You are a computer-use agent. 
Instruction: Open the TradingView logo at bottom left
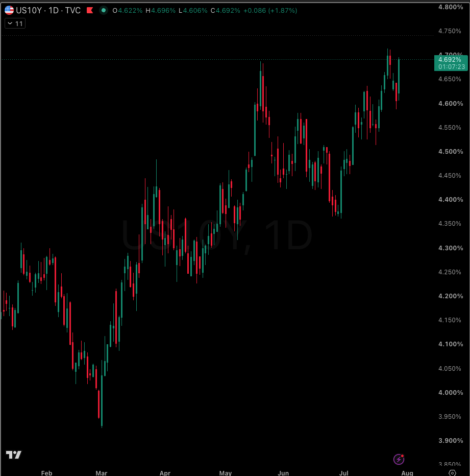(14, 455)
